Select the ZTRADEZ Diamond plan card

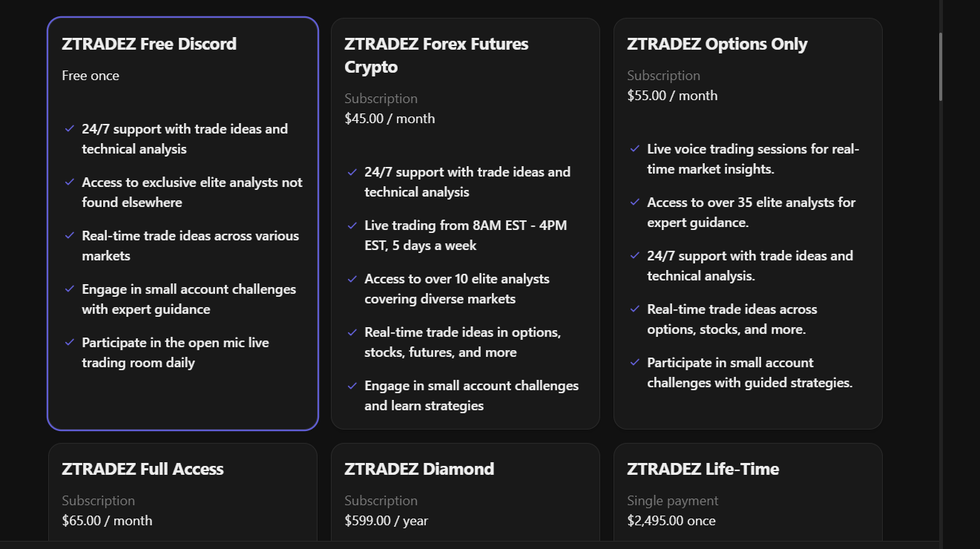point(465,493)
